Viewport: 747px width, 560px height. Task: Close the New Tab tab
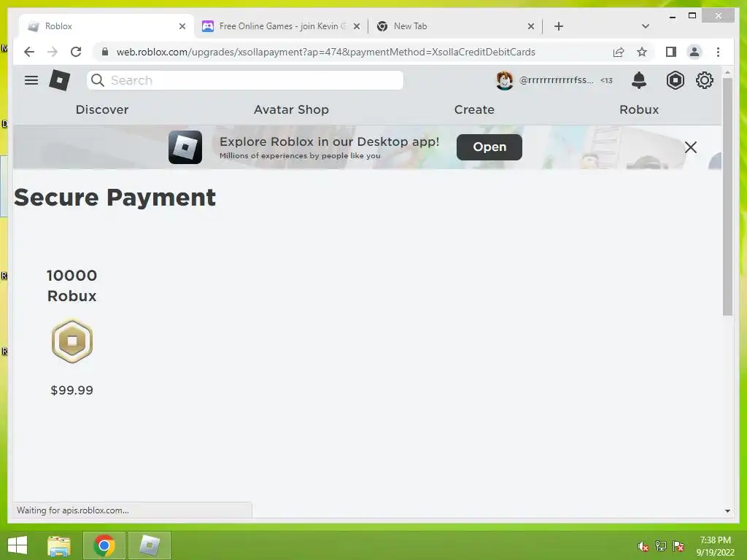point(531,26)
